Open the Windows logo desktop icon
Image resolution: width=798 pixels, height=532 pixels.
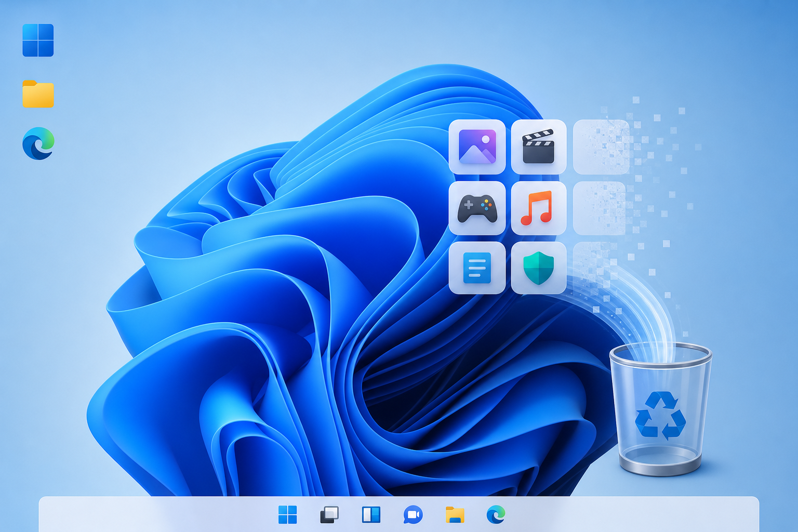(38, 40)
